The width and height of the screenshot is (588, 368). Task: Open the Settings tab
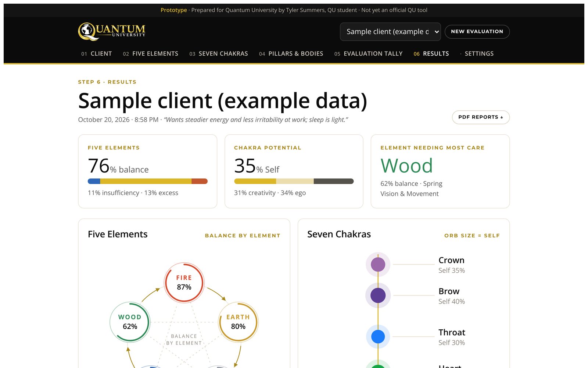point(477,54)
